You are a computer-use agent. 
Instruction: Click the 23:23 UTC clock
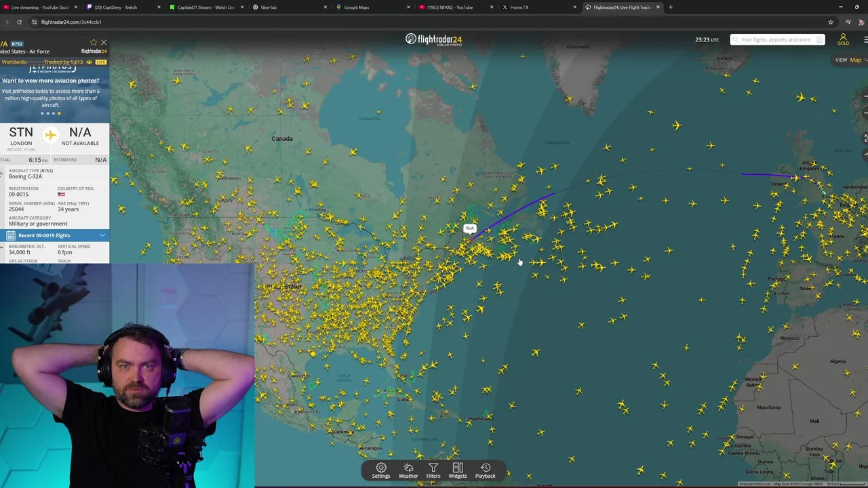[707, 39]
